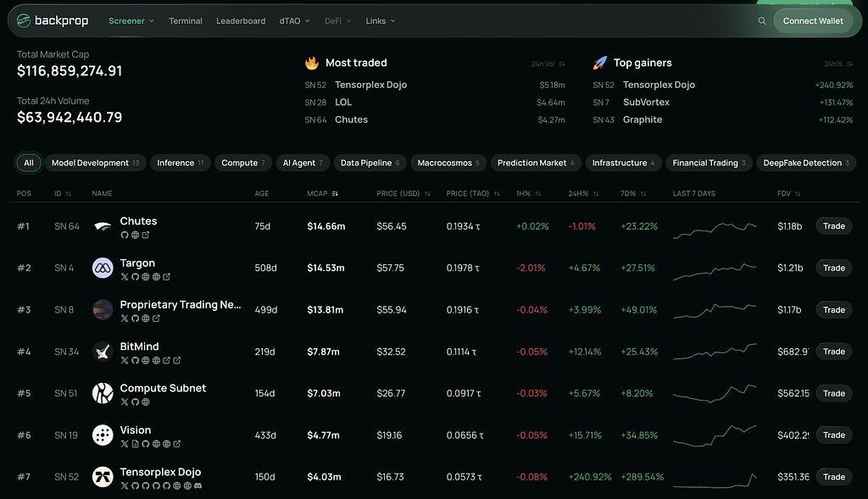Viewport: 868px width, 499px height.
Task: Open the X icon under Compute Subnet
Action: [125, 402]
